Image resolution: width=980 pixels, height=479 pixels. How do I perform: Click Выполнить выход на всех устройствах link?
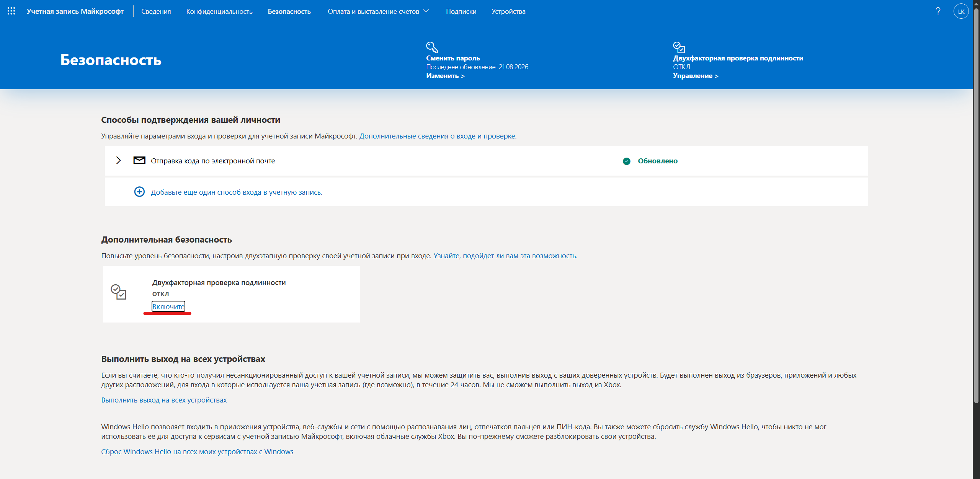pyautogui.click(x=164, y=400)
